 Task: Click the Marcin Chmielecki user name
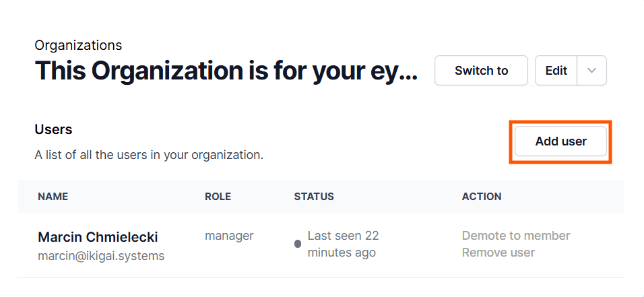click(98, 237)
